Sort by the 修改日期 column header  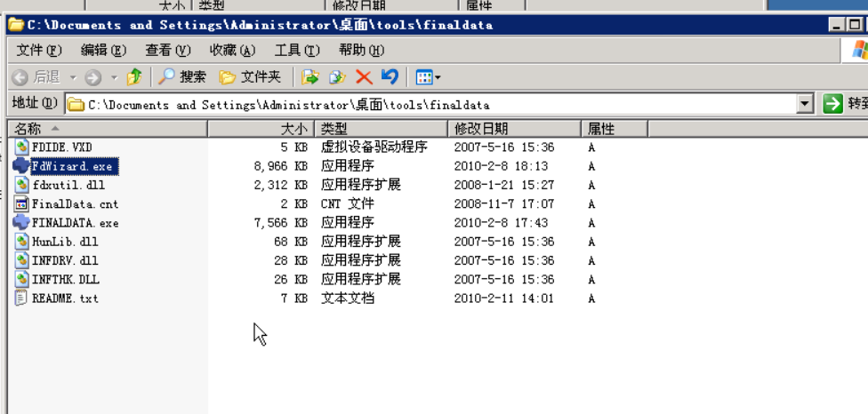[515, 130]
